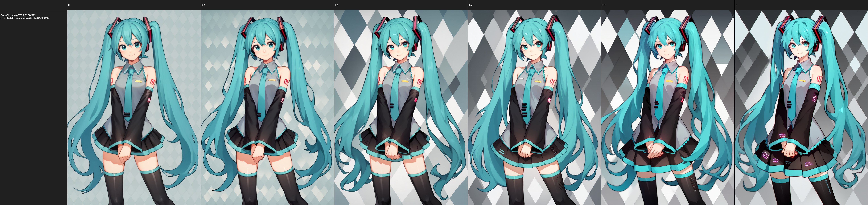Screen dimensions: 868x205
Task: Click the '0.6' column header label
Action: tap(470, 5)
